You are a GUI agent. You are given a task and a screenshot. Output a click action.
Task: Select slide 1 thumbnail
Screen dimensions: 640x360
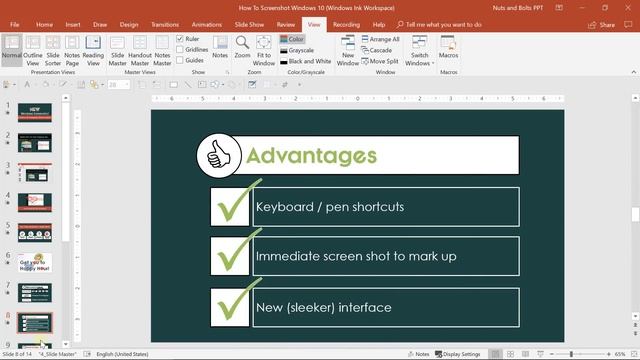35,113
